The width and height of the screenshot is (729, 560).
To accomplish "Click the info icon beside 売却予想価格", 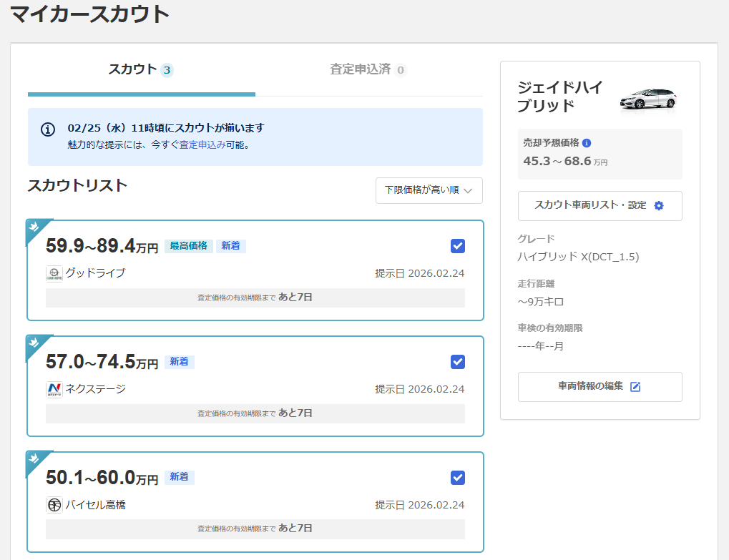I will point(587,143).
